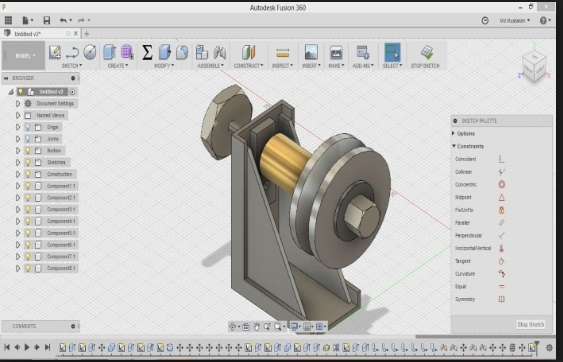Screen dimensions: 563x362
Task: Open the CONSTRUCT menu
Action: [248, 66]
